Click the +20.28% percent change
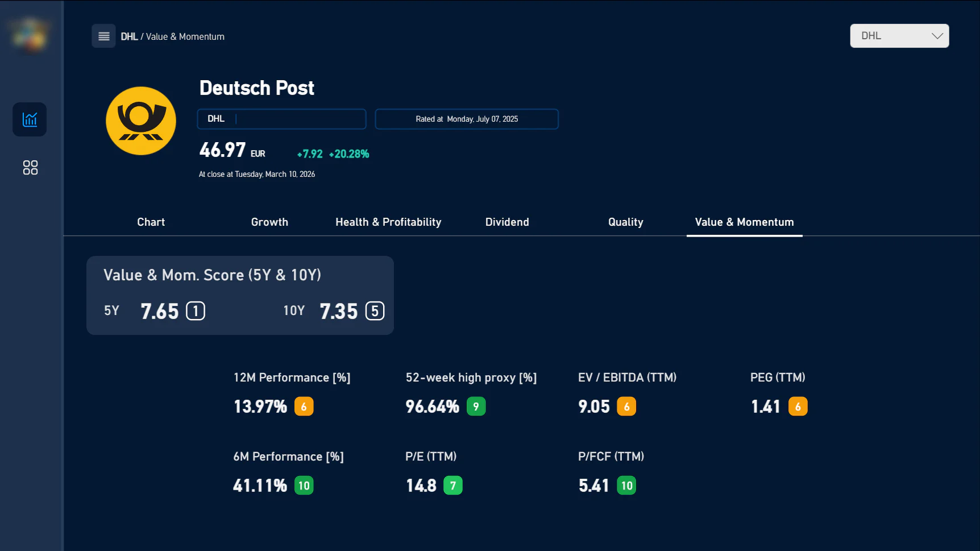Viewport: 980px width, 551px height. [349, 154]
